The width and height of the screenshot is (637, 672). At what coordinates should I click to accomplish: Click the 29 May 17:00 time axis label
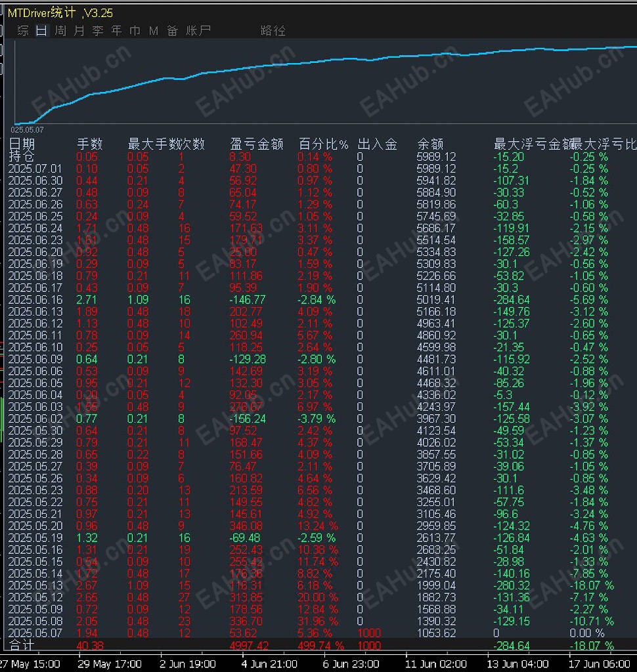click(x=110, y=664)
